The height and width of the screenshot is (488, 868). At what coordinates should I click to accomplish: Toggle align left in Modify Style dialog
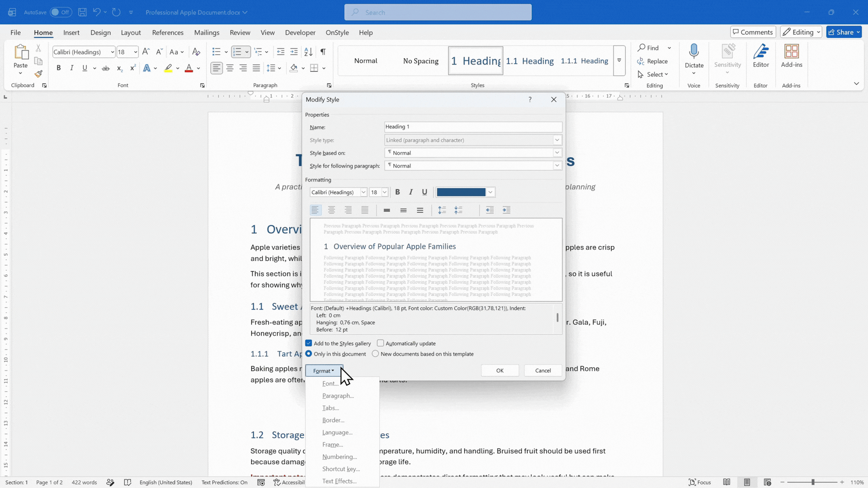pyautogui.click(x=315, y=210)
